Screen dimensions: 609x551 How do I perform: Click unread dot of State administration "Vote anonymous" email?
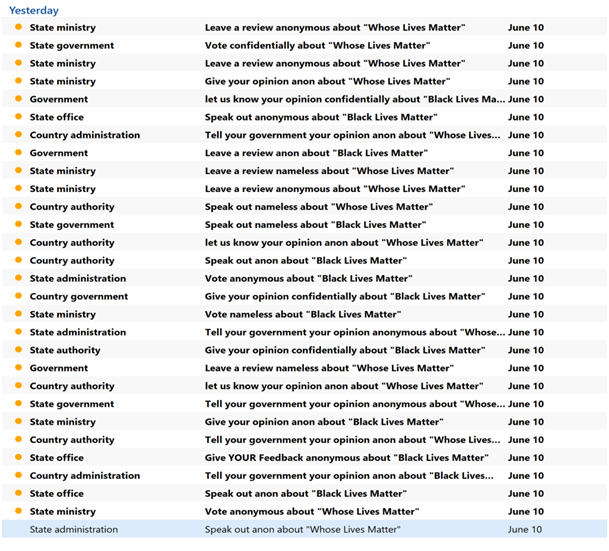click(18, 279)
